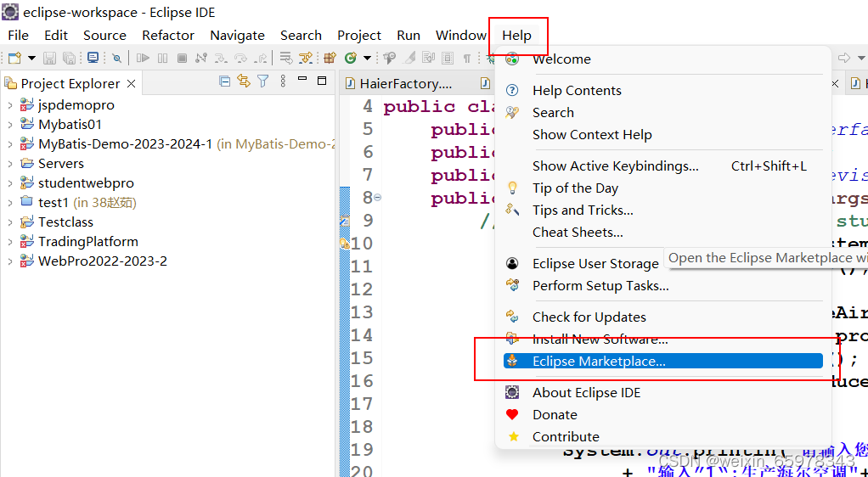Expand the test1 project node
The width and height of the screenshot is (868, 477).
click(x=10, y=203)
